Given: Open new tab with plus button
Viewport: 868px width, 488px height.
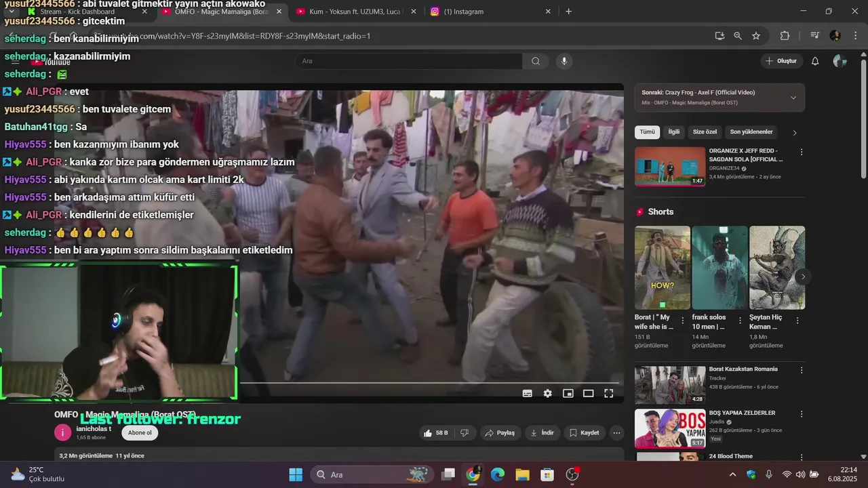Looking at the screenshot, I should pos(568,12).
